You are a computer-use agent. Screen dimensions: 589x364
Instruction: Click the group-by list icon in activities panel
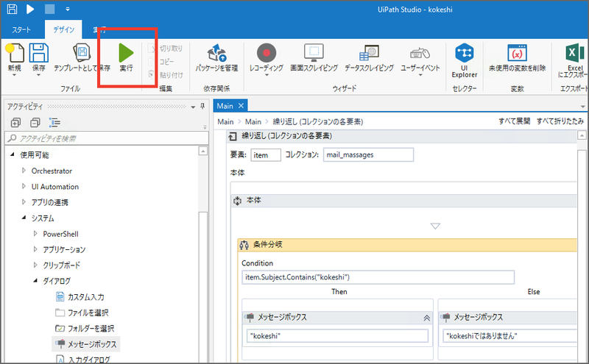[54, 122]
